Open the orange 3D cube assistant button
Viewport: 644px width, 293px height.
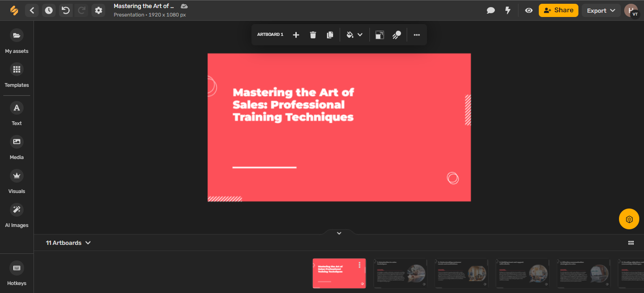[629, 219]
